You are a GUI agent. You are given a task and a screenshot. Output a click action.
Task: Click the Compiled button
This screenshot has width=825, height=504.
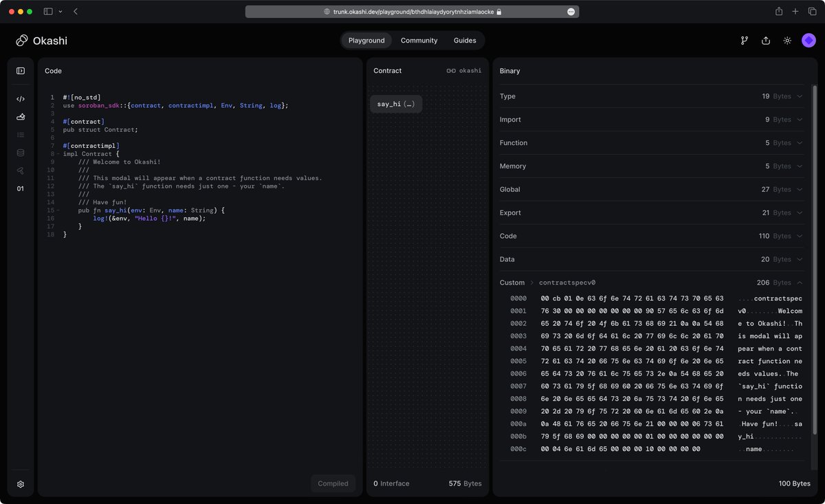click(x=333, y=483)
